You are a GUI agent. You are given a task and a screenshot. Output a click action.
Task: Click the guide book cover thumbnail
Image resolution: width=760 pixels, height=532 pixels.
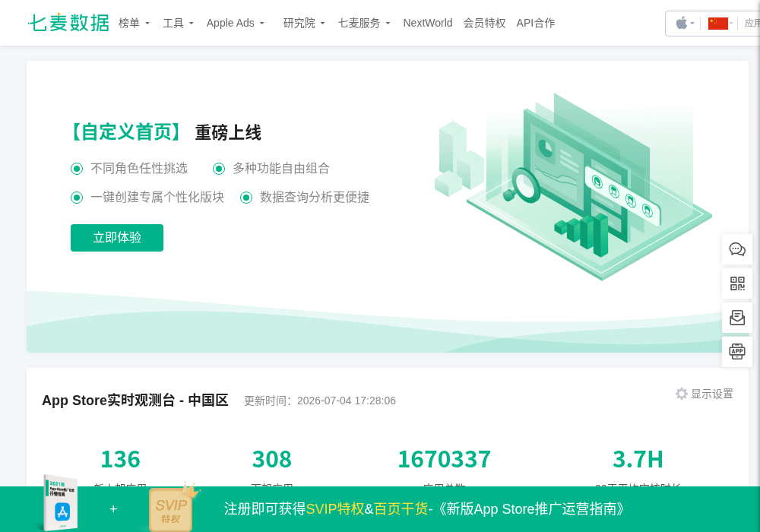(x=61, y=504)
